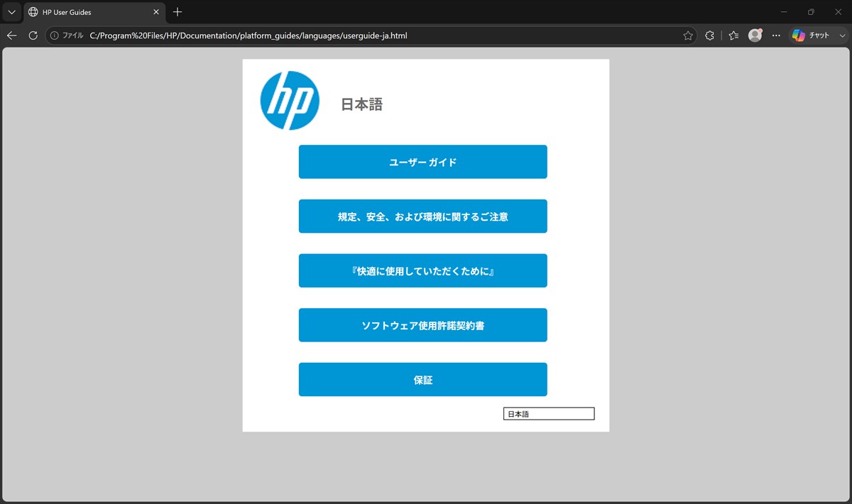Expand the tab actions menu chevron
852x504 pixels.
11,12
